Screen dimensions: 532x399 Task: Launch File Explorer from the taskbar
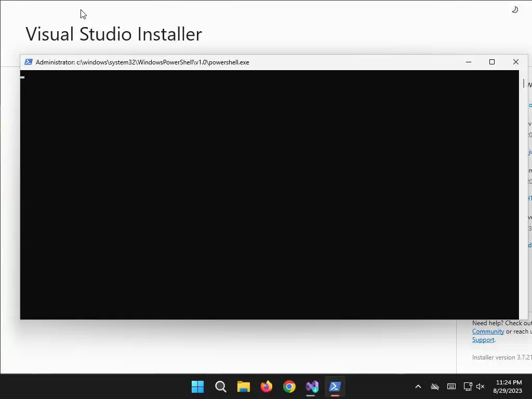(244, 387)
